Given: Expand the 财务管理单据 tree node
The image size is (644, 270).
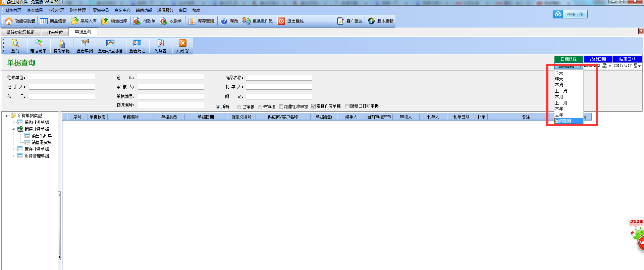Looking at the screenshot, I should (13, 156).
